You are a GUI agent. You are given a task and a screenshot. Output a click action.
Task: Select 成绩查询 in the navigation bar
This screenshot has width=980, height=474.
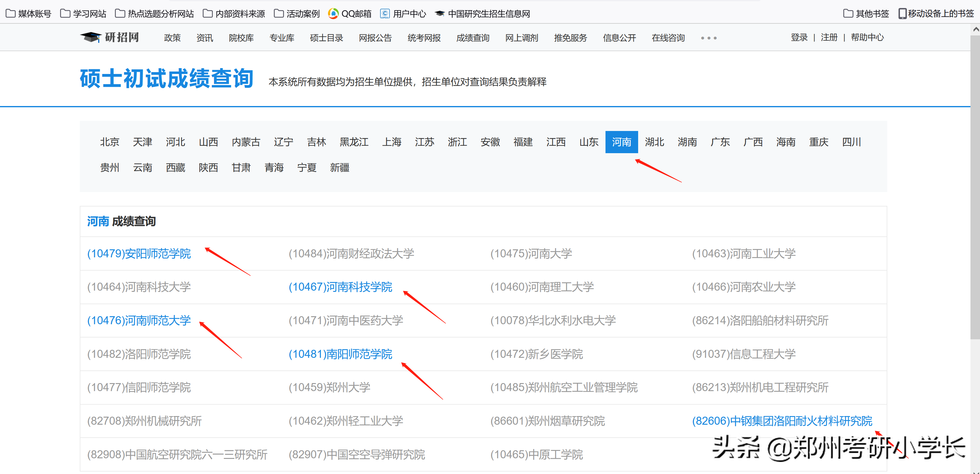click(472, 38)
